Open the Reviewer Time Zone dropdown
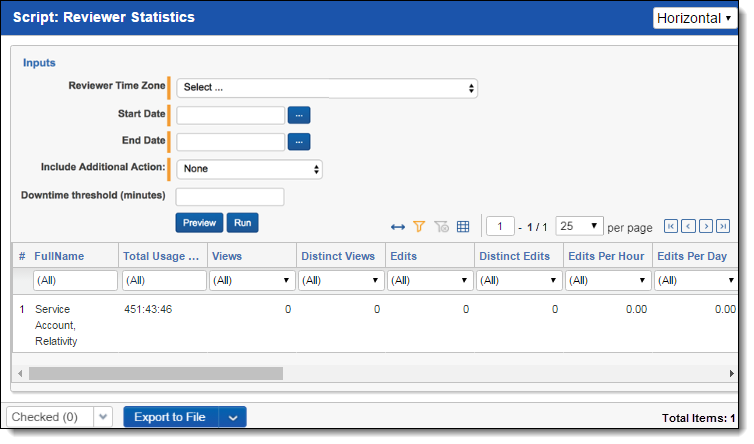This screenshot has width=754, height=444. point(327,88)
